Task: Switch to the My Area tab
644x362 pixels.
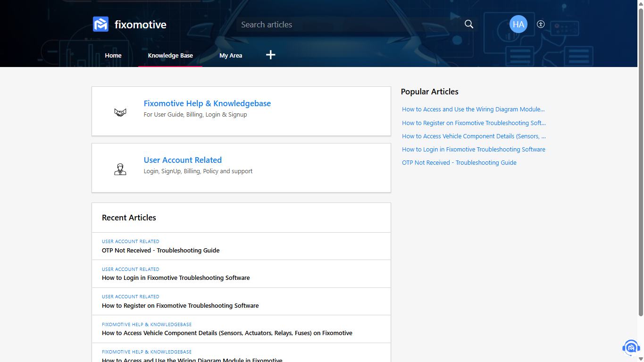Action: click(231, 55)
